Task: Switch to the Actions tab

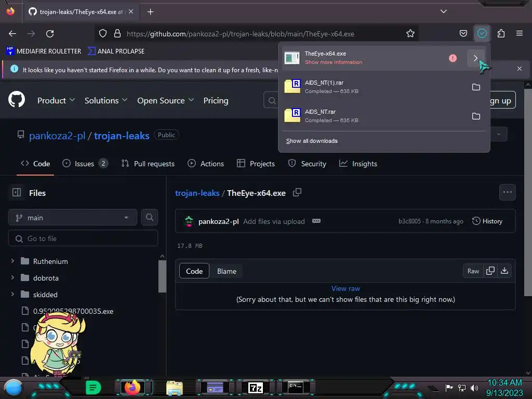Action: 206,164
